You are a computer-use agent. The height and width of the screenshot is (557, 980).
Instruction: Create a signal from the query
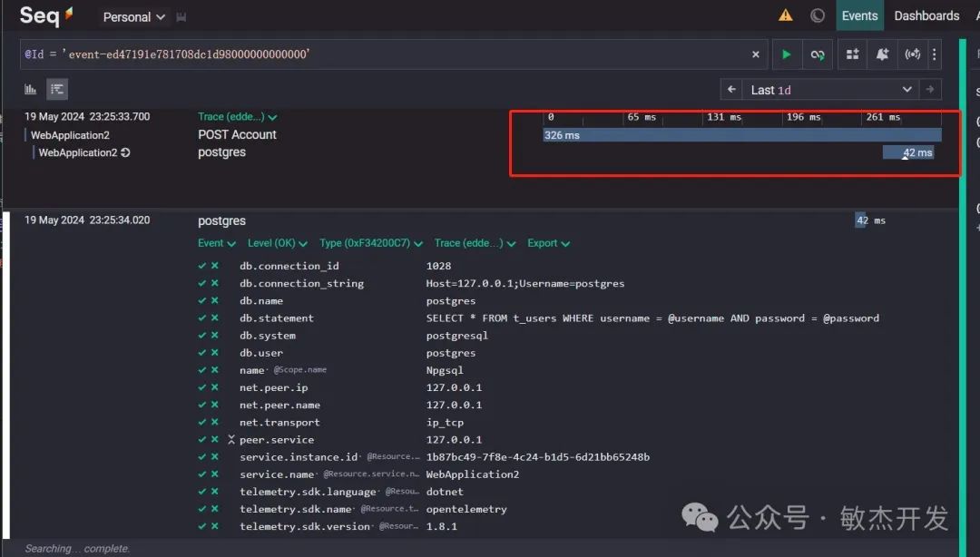(913, 54)
